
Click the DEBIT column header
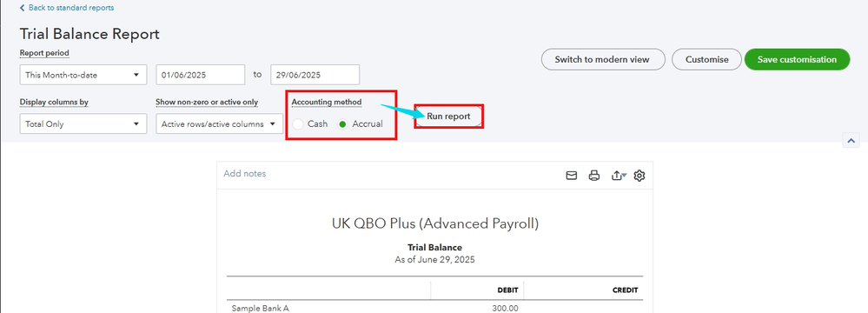[x=507, y=290]
